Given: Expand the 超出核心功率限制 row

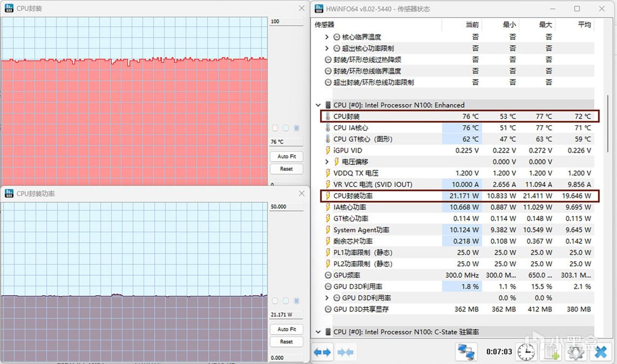Looking at the screenshot, I should click(x=327, y=48).
